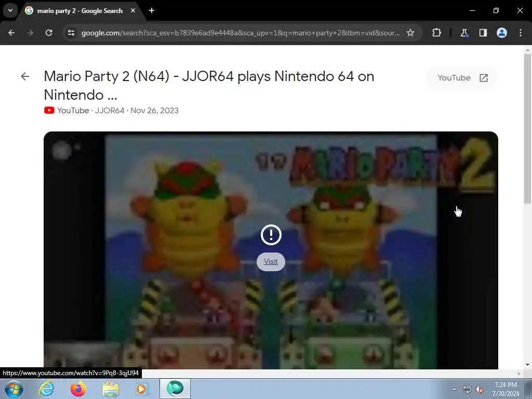The height and width of the screenshot is (399, 532).
Task: Open the Chrome profile avatar
Action: click(x=502, y=33)
